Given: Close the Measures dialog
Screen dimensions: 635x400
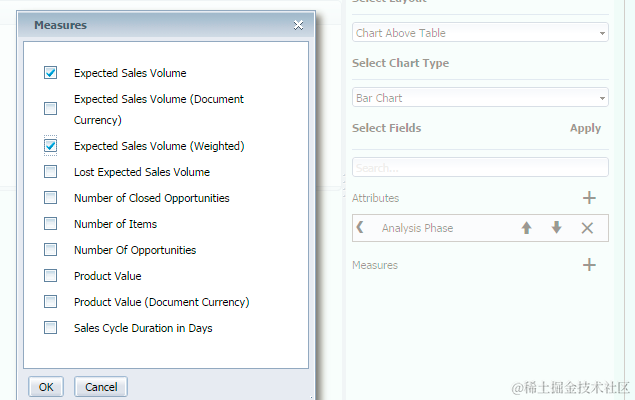Looking at the screenshot, I should click(298, 25).
